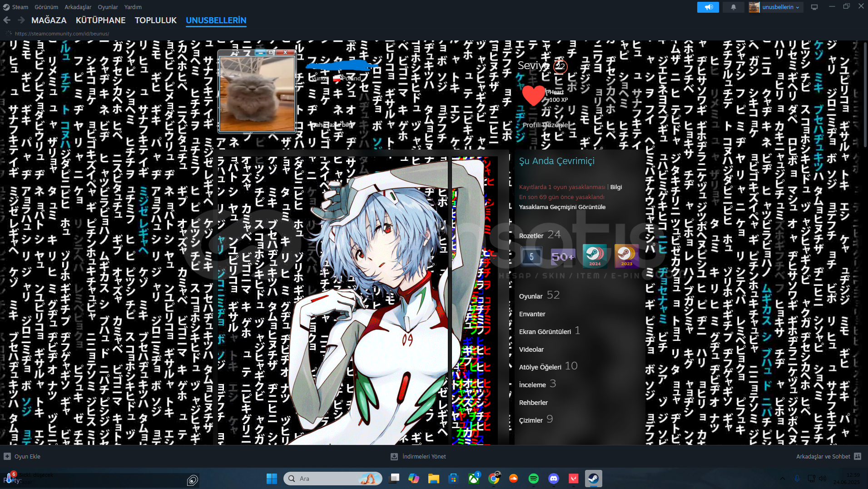This screenshot has width=868, height=489.
Task: Switch to Big Picture mode monitor icon
Action: click(814, 7)
